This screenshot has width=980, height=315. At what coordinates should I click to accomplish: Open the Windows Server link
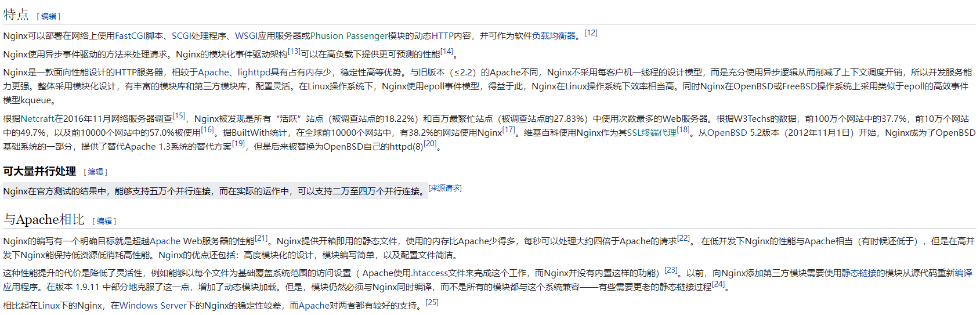(153, 306)
